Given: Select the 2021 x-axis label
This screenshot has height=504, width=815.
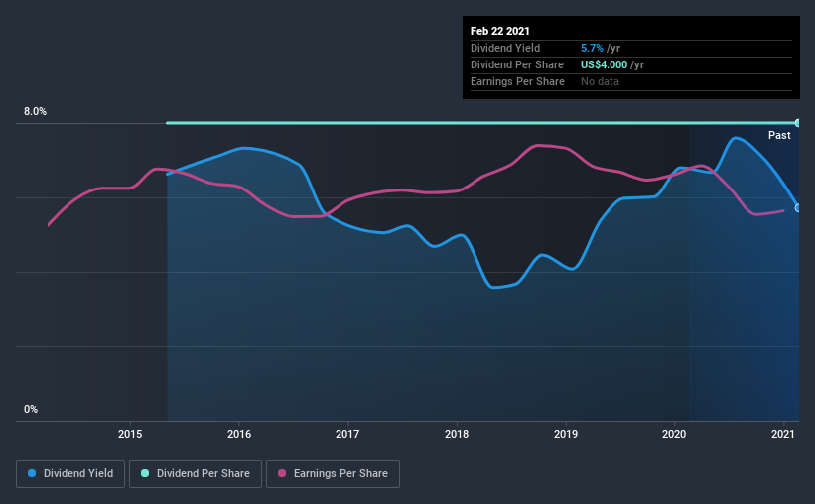Looking at the screenshot, I should point(783,434).
